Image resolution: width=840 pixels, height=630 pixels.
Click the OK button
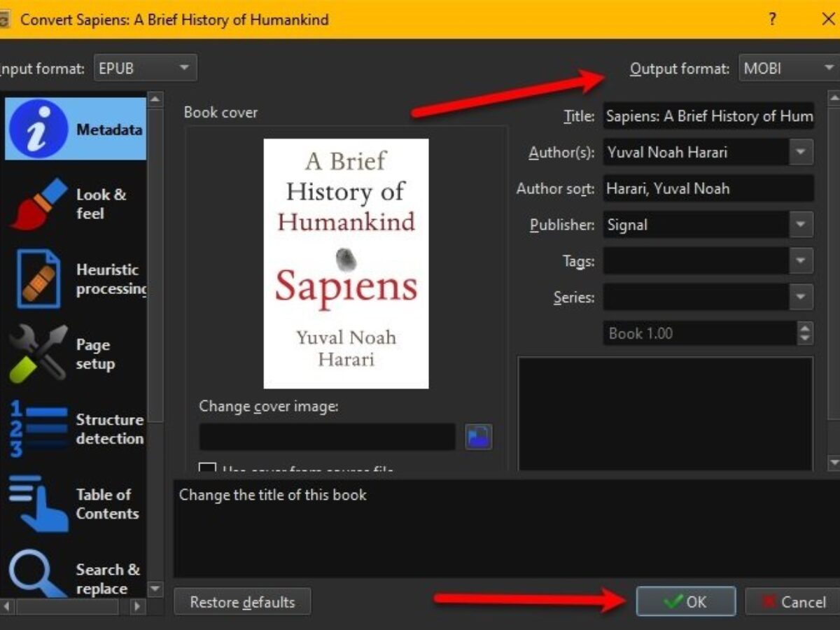686,602
